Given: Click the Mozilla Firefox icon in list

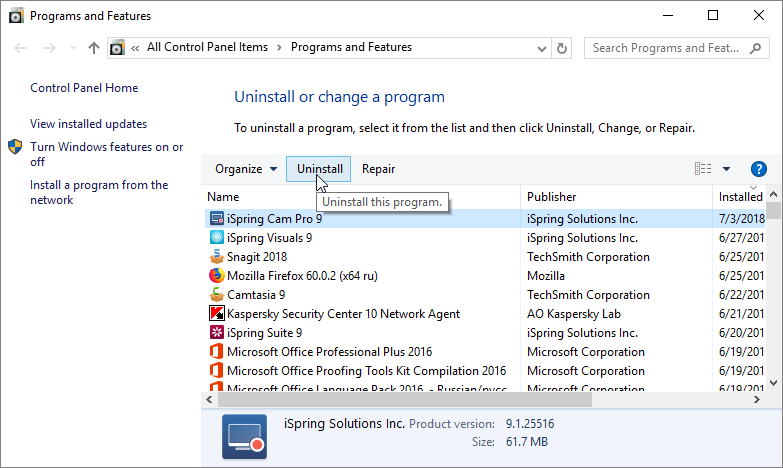Looking at the screenshot, I should [216, 276].
